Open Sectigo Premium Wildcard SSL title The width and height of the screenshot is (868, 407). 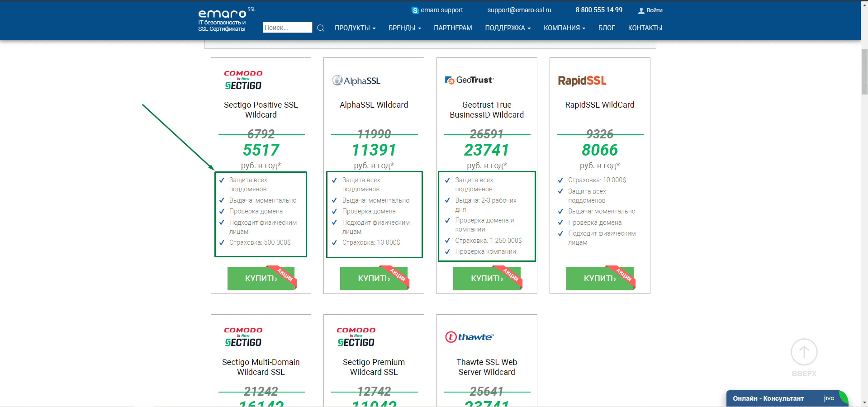click(374, 367)
